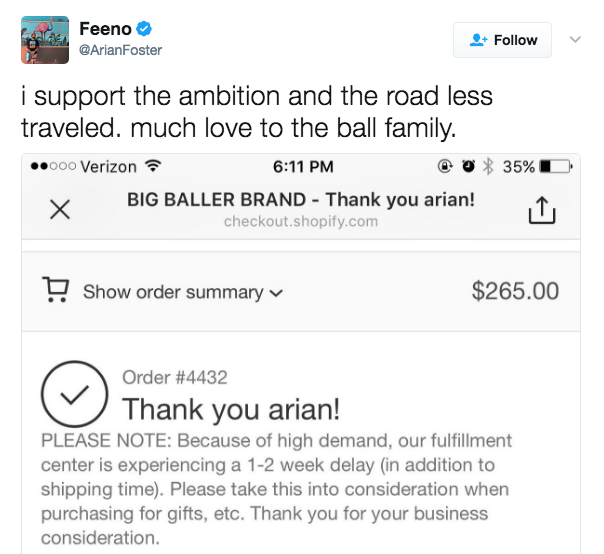604x554 pixels.
Task: Follow the Feeno account
Action: tap(503, 40)
